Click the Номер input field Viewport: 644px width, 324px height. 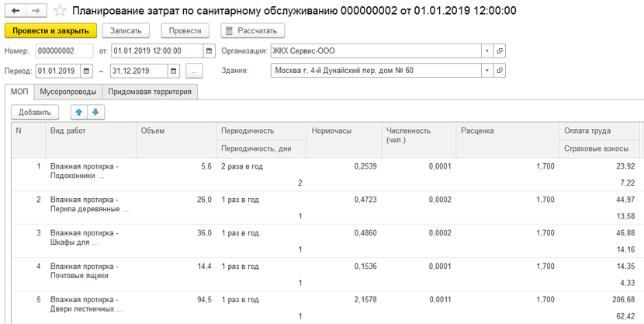pyautogui.click(x=64, y=51)
